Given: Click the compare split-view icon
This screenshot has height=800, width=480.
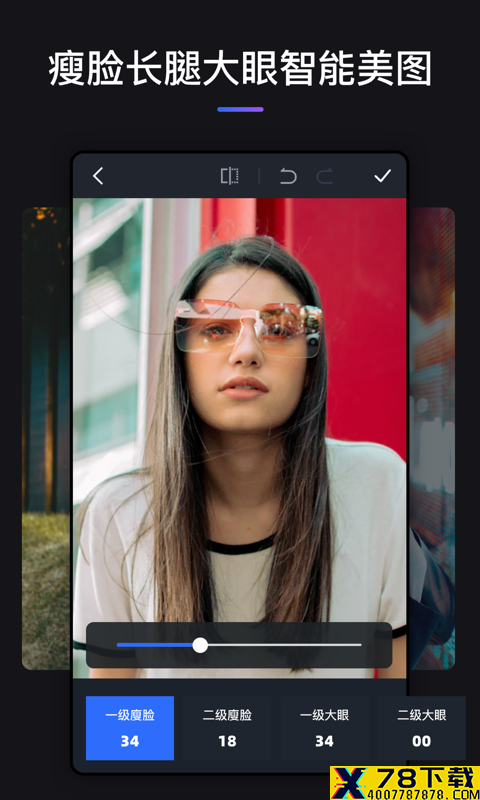Looking at the screenshot, I should 230,176.
